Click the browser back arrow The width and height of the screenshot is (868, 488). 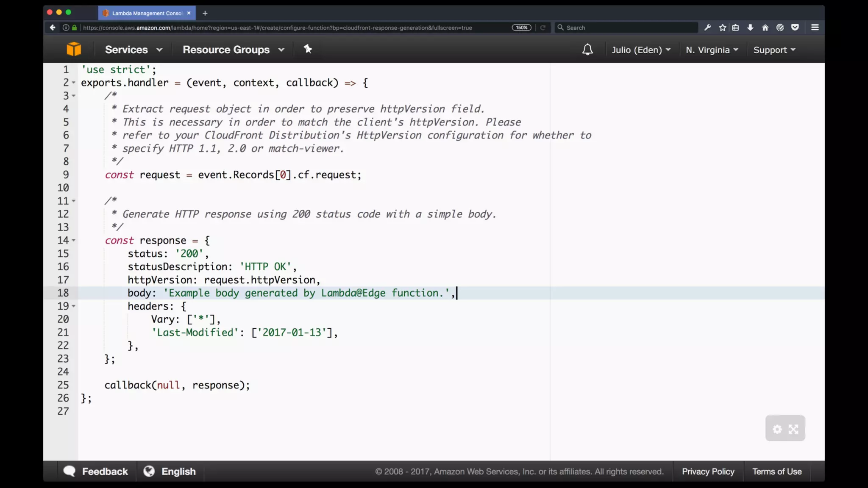53,28
